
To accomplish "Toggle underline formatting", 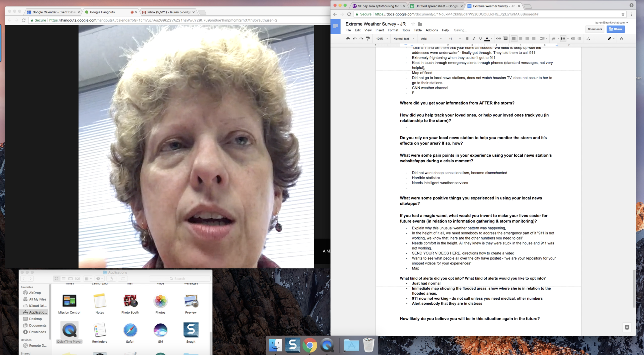I will 480,39.
